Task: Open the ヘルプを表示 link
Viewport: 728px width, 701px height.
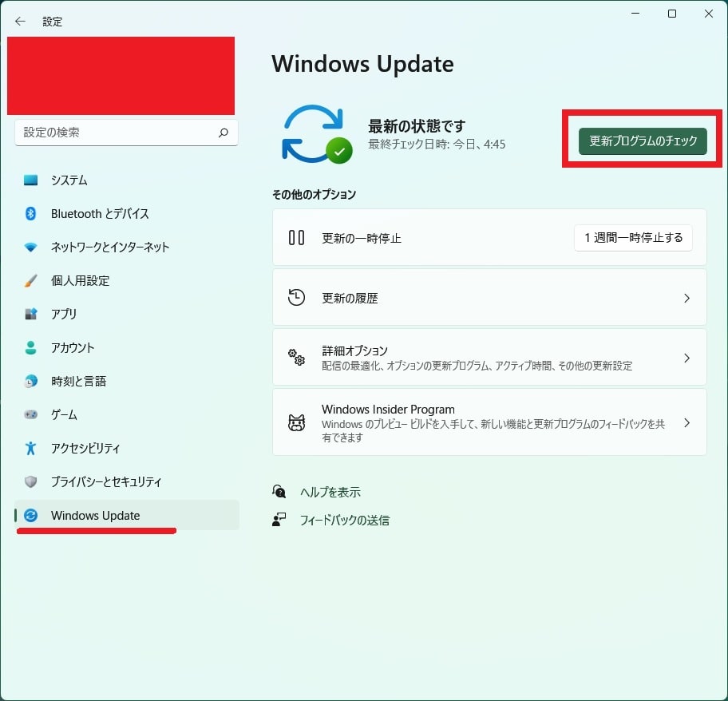Action: click(330, 492)
